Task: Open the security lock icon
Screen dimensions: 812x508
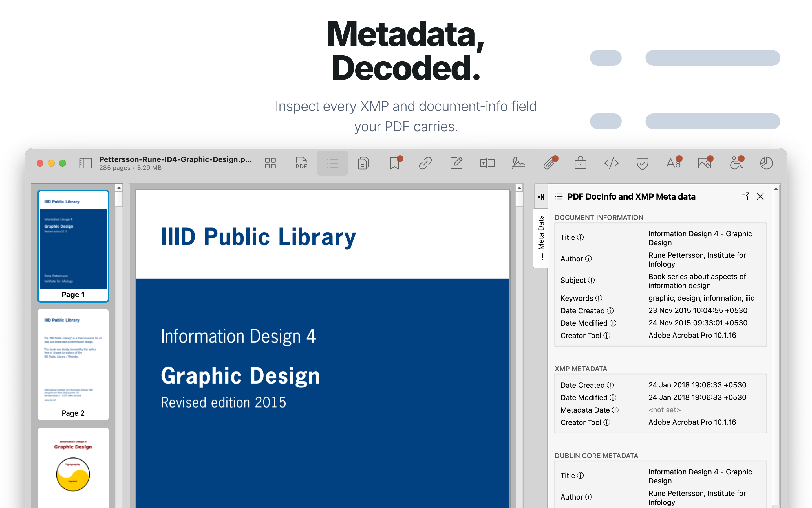Action: [581, 163]
